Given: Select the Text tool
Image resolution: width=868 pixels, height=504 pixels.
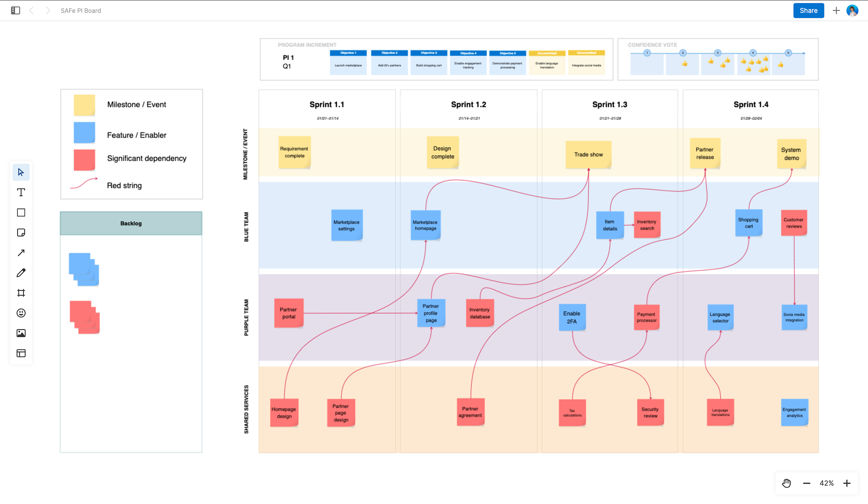Looking at the screenshot, I should pos(21,192).
